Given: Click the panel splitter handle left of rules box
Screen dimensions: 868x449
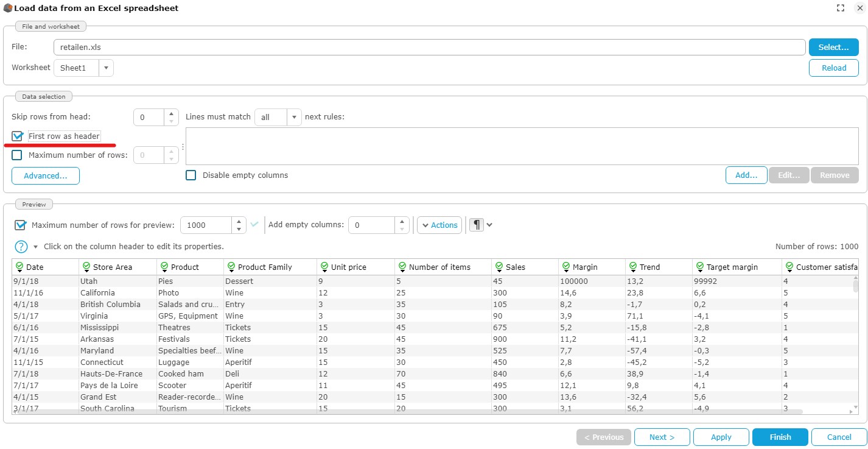Looking at the screenshot, I should pyautogui.click(x=183, y=146).
